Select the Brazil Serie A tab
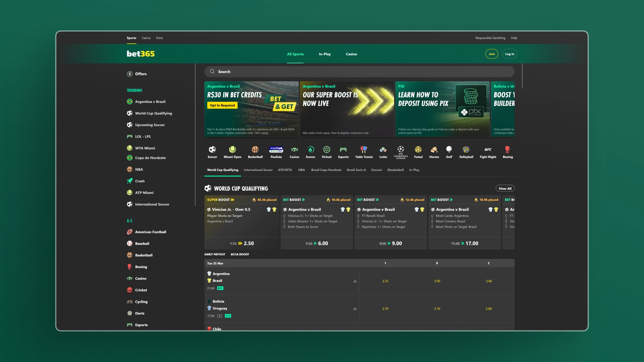The width and height of the screenshot is (644, 362). [x=356, y=170]
